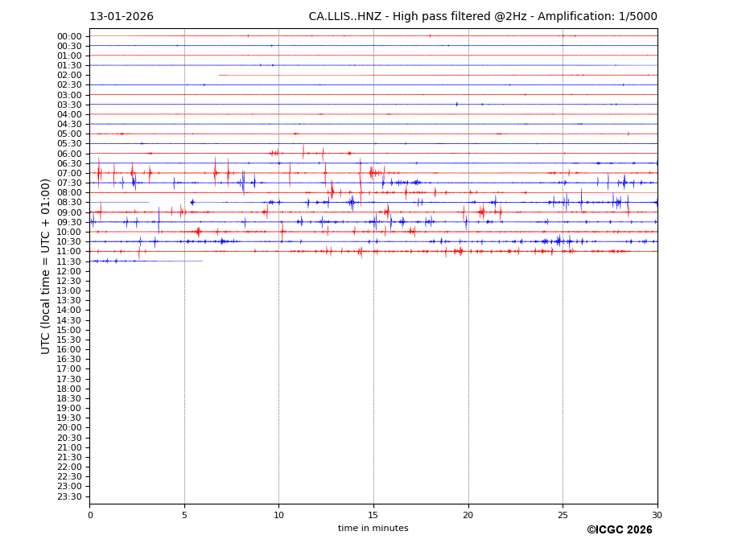Click the 12:00 time row label
Image resolution: width=746 pixels, height=560 pixels.
tap(68, 271)
